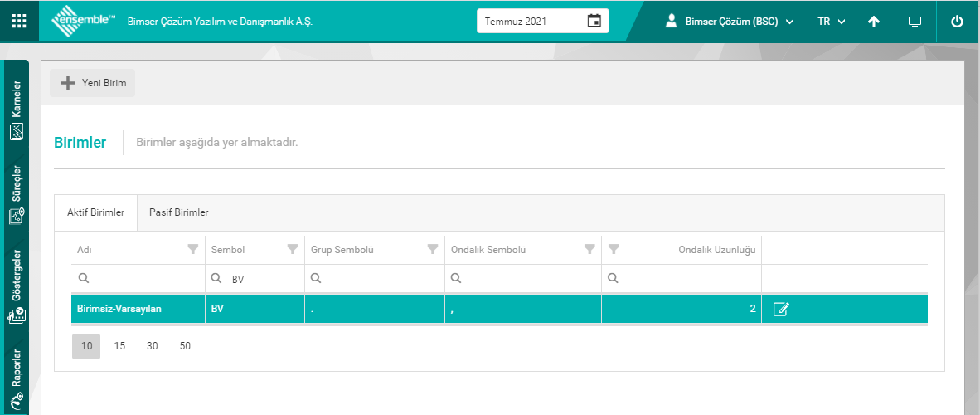Click the Yeni Birim button
Screen dimensions: 980x415
point(92,83)
